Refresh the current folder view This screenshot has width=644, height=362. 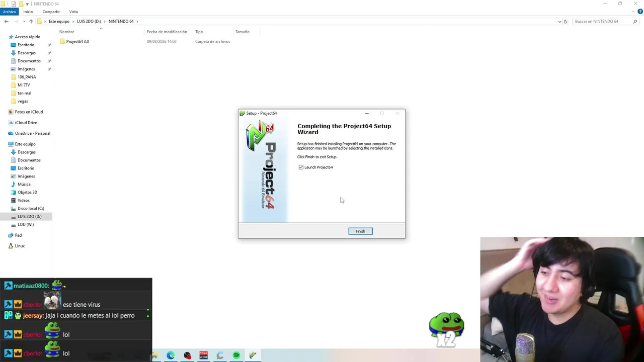pyautogui.click(x=566, y=22)
